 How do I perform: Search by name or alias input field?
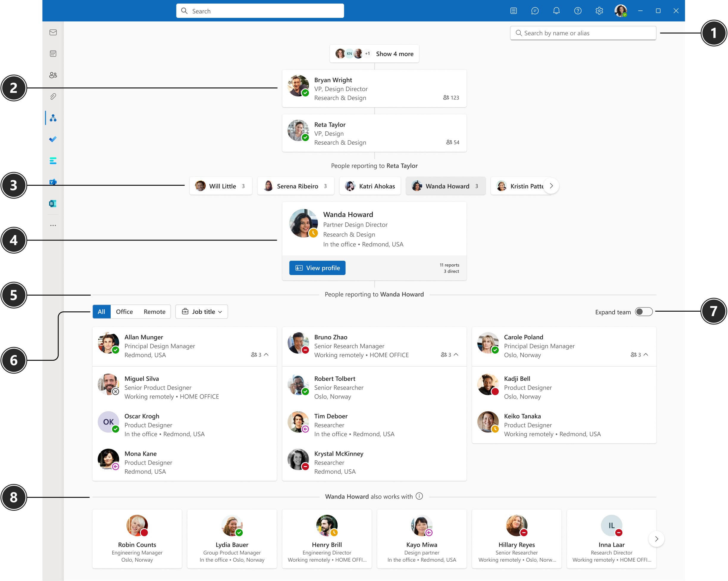point(583,33)
